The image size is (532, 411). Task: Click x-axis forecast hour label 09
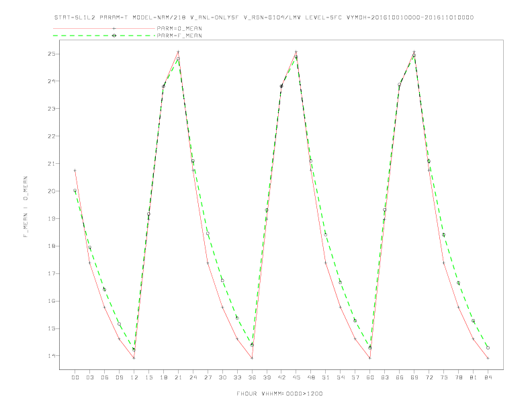coord(119,377)
